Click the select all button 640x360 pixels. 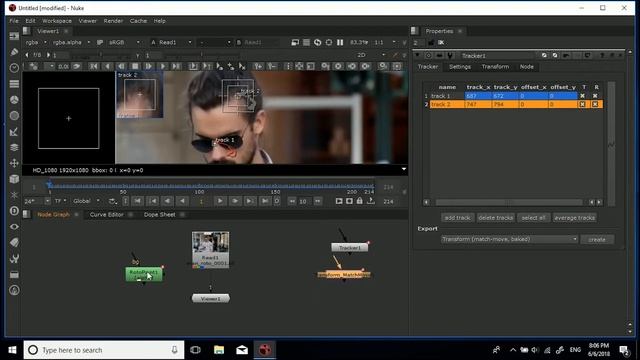[x=533, y=218]
